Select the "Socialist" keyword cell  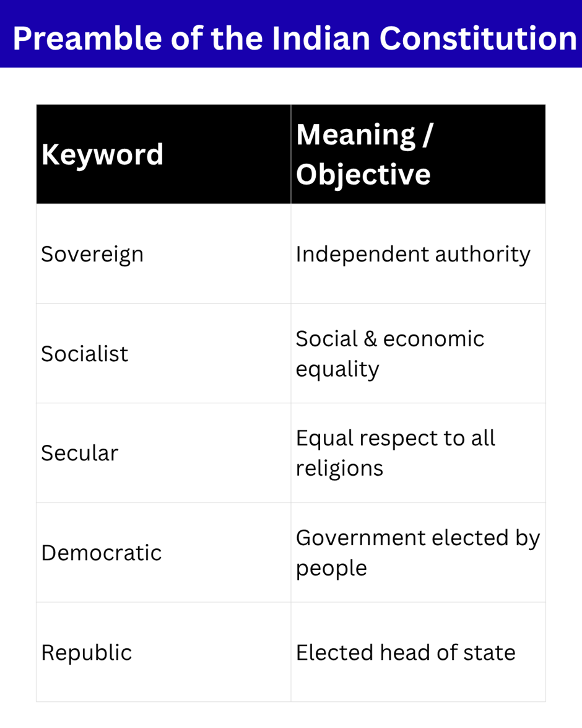coord(85,354)
